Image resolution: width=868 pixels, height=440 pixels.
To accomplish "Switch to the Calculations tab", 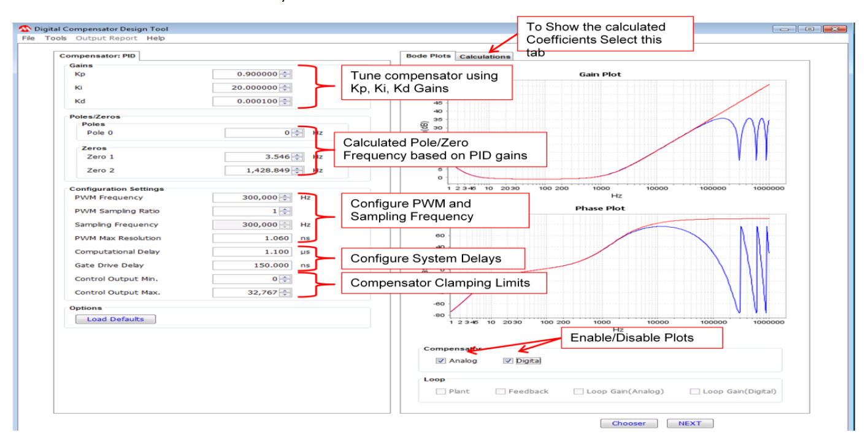I will pos(484,56).
